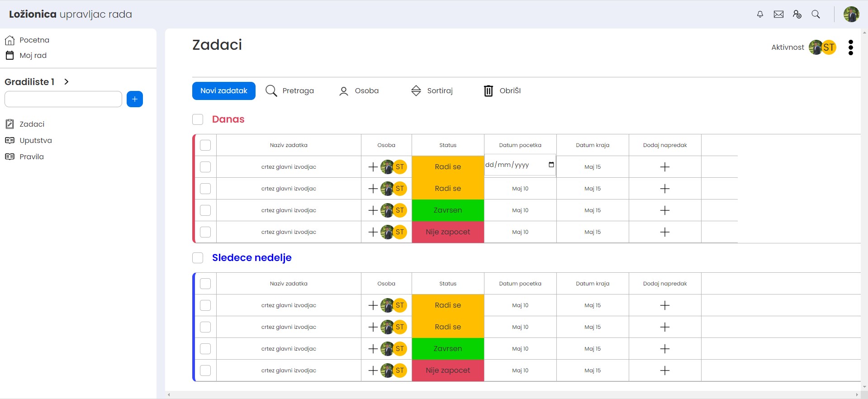Open the three-dot options menu

pyautogui.click(x=850, y=47)
